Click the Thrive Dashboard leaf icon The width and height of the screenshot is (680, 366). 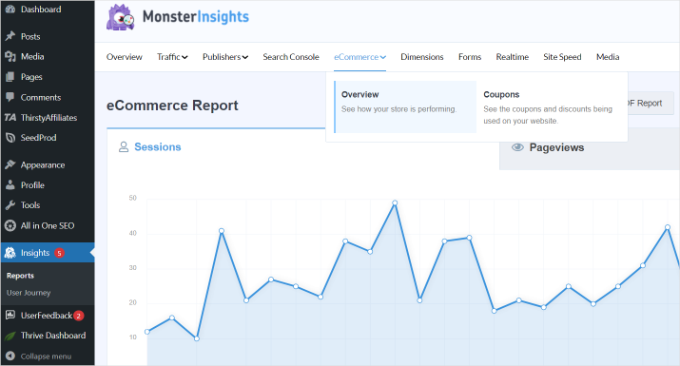10,336
